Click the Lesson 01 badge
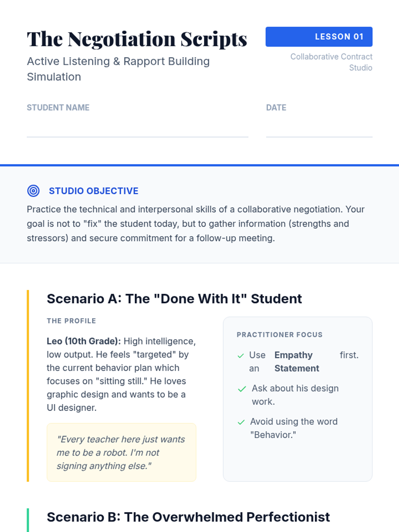 pyautogui.click(x=319, y=37)
